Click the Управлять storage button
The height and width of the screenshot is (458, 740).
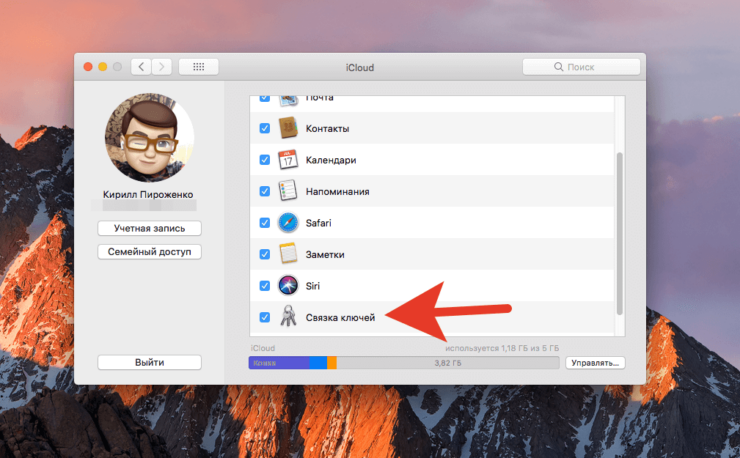595,363
